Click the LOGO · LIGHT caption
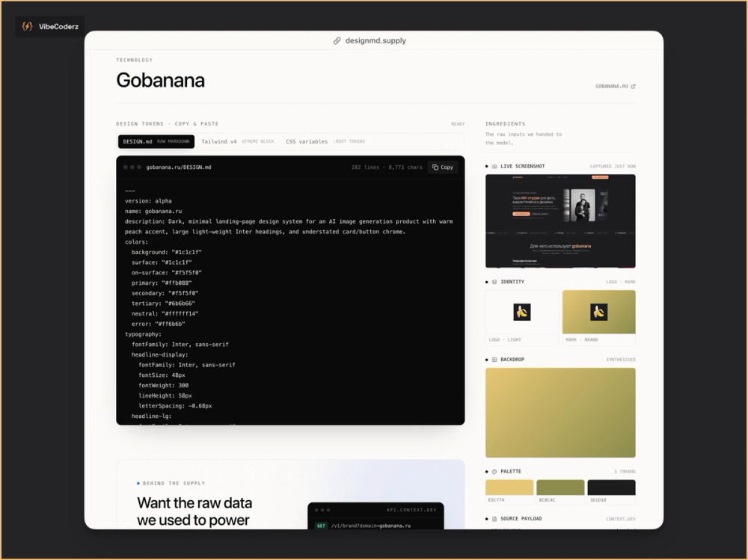This screenshot has width=748, height=560. click(x=505, y=339)
